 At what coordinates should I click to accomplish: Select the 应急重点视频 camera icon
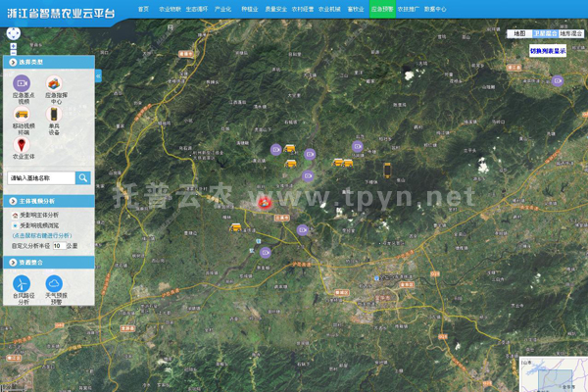click(x=22, y=85)
